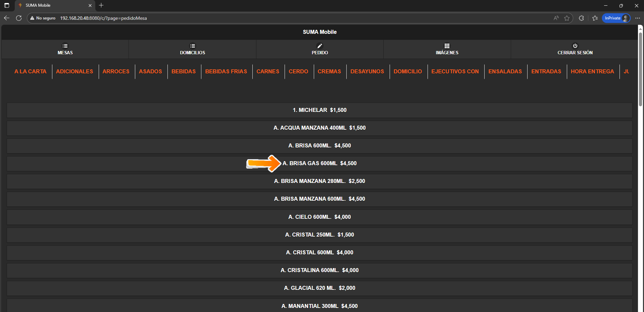The image size is (644, 312).
Task: Open browser extensions icon
Action: coord(581,18)
